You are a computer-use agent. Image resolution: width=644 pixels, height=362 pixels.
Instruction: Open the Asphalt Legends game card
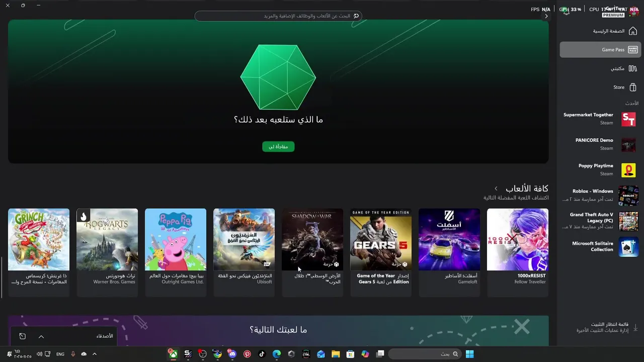[449, 252]
